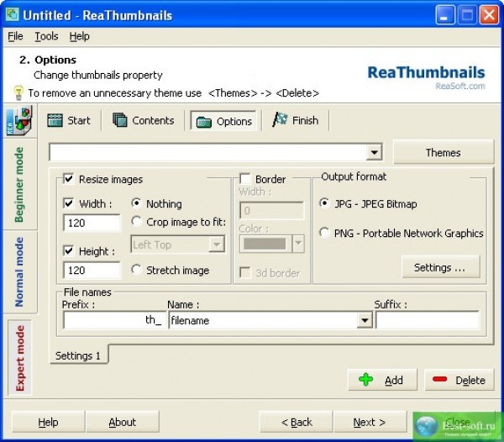Click the REA logo icon above mode tabs

point(19,121)
